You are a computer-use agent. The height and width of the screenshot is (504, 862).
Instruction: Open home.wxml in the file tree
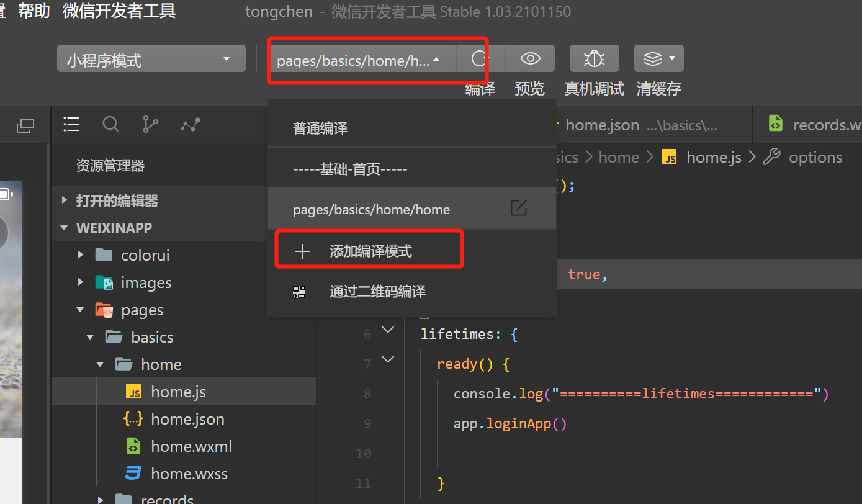tap(184, 446)
